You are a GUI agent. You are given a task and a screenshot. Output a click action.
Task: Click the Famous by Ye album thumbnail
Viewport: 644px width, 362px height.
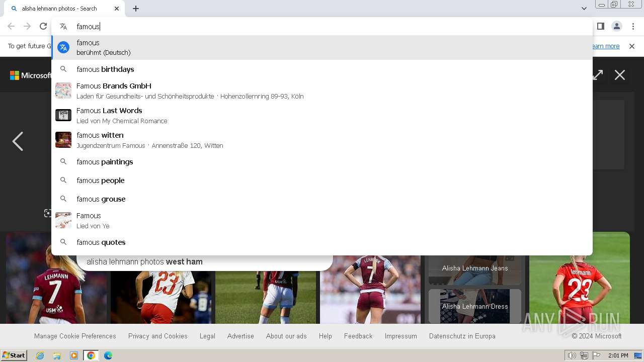63,220
